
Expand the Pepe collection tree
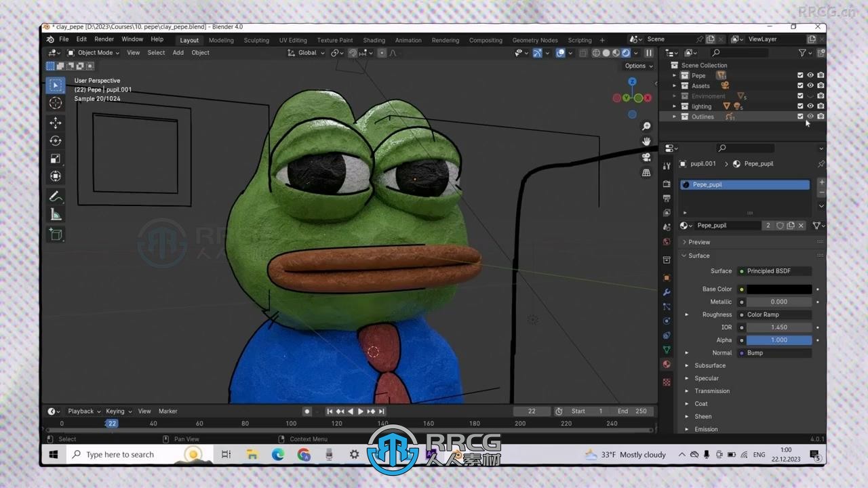(674, 75)
